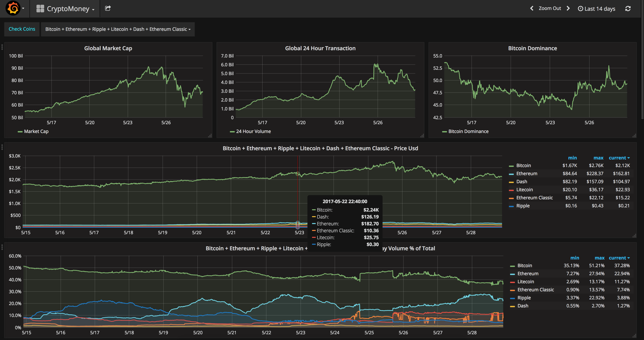This screenshot has width=644, height=340.
Task: Sort price legend by max column
Action: pyautogui.click(x=598, y=158)
